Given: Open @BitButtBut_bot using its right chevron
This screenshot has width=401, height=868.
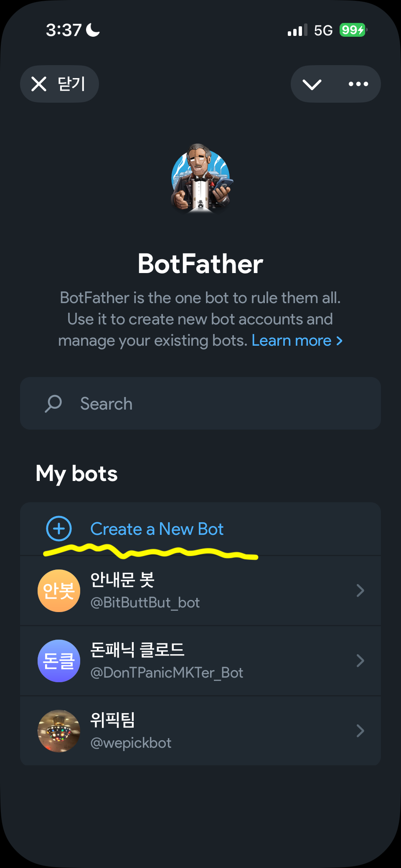Looking at the screenshot, I should [x=360, y=590].
